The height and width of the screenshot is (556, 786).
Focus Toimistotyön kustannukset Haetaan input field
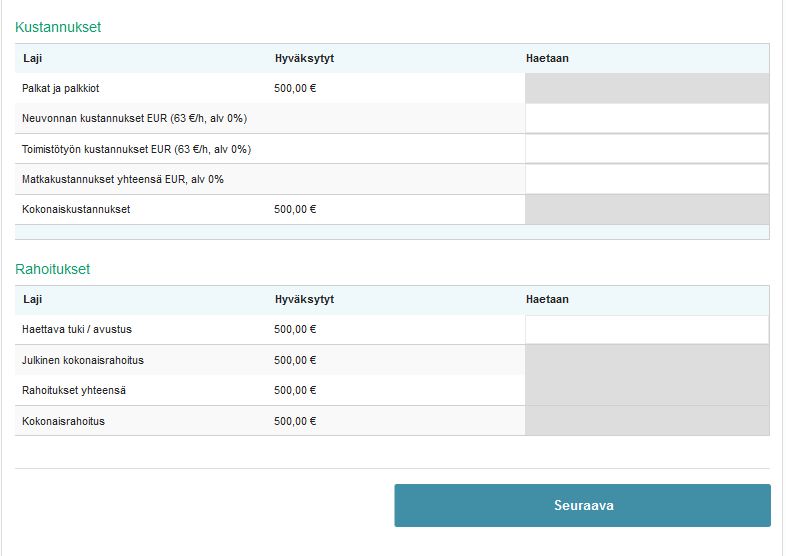[647, 149]
